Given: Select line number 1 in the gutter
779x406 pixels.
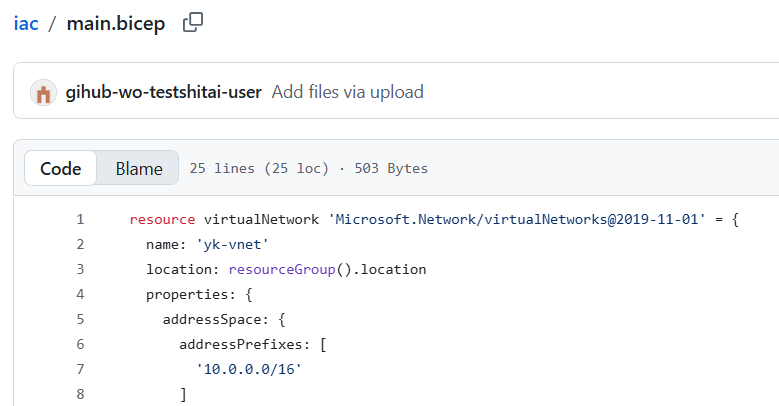Looking at the screenshot, I should coord(79,219).
